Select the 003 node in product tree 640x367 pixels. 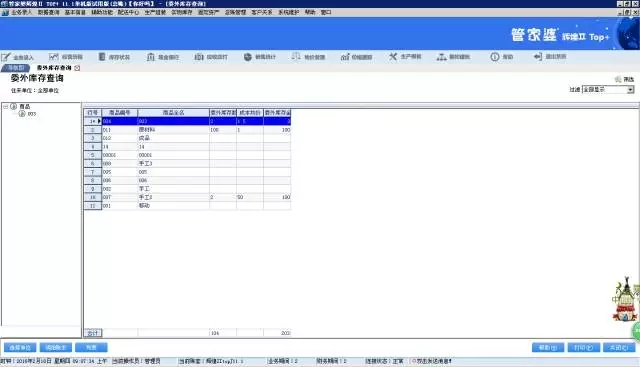tap(31, 114)
